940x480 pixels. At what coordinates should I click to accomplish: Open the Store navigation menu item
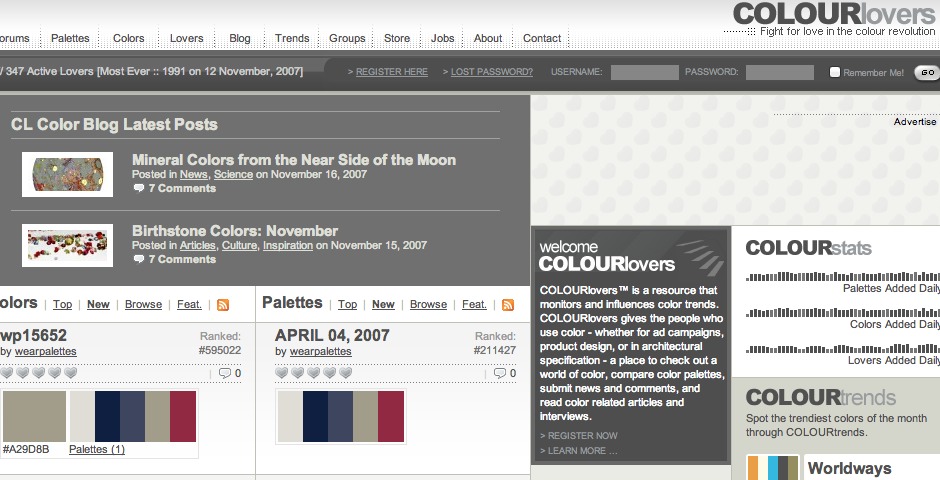click(x=397, y=38)
